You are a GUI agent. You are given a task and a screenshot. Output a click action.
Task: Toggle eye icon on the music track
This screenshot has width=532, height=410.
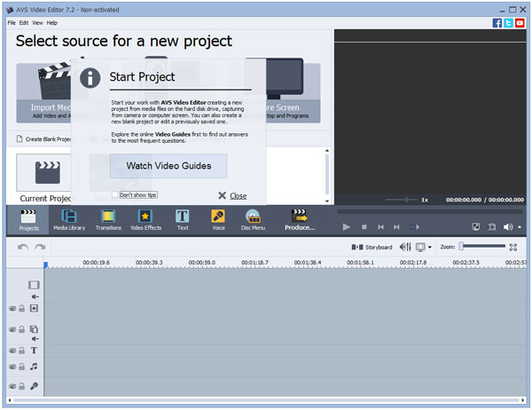12,367
